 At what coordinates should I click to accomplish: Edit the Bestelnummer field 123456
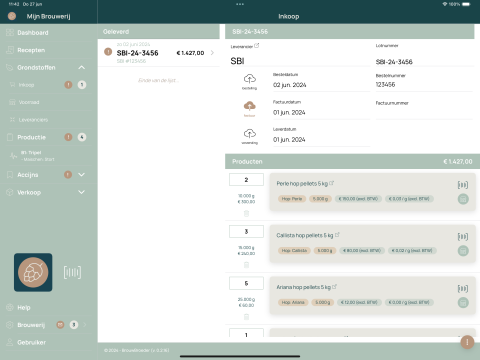[x=424, y=85]
